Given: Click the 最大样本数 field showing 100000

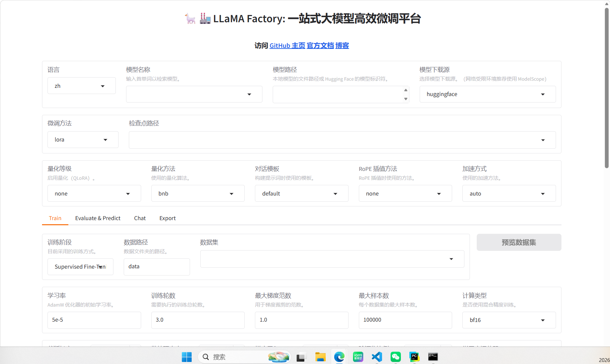Looking at the screenshot, I should pyautogui.click(x=405, y=320).
